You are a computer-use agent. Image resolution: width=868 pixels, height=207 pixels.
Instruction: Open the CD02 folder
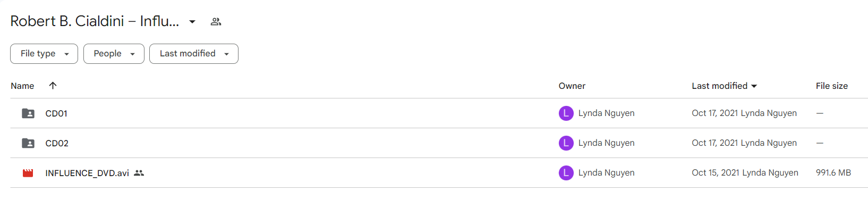point(57,143)
